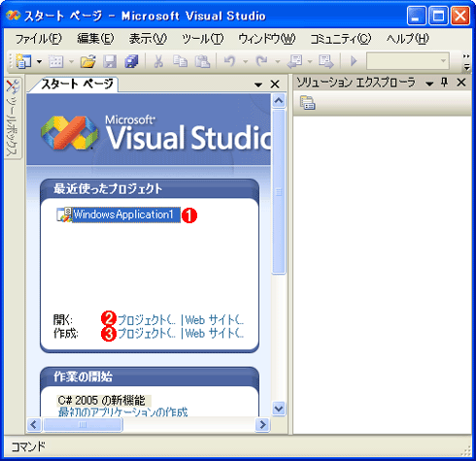Click the Visual Studio title bar icon
The height and width of the screenshot is (461, 476).
coord(13,16)
